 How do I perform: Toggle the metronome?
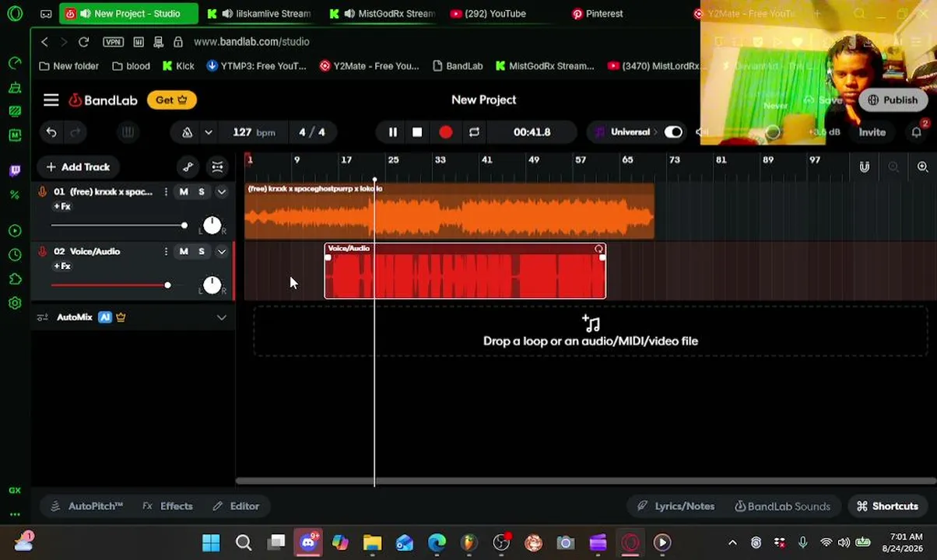(x=188, y=132)
